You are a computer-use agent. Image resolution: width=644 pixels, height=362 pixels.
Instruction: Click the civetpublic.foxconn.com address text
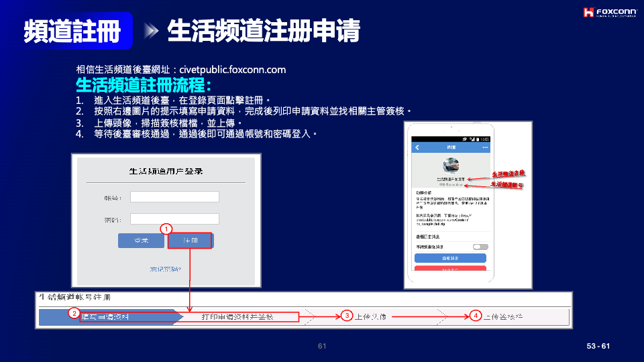click(x=233, y=70)
